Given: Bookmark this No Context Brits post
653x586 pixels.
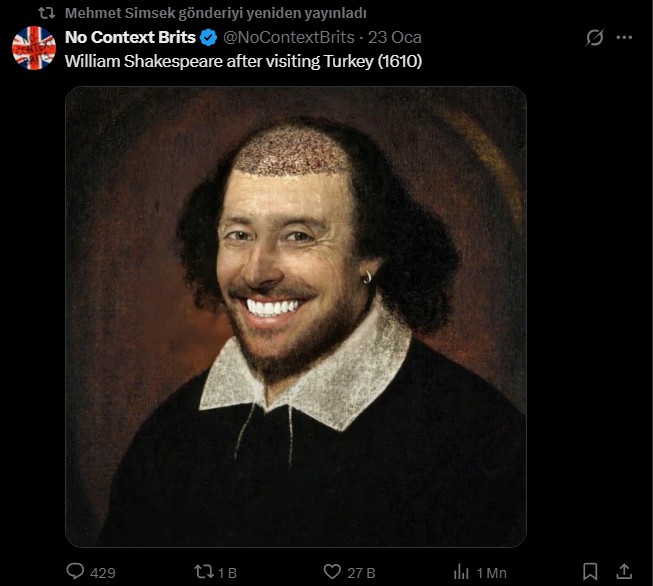Looking at the screenshot, I should 590,572.
